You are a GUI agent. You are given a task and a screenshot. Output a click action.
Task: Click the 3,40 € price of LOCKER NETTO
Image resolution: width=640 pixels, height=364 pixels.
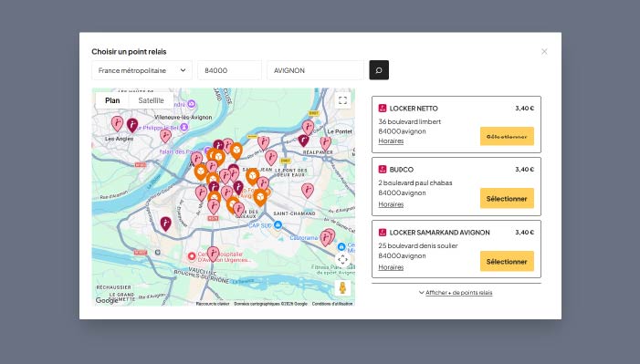click(x=524, y=109)
